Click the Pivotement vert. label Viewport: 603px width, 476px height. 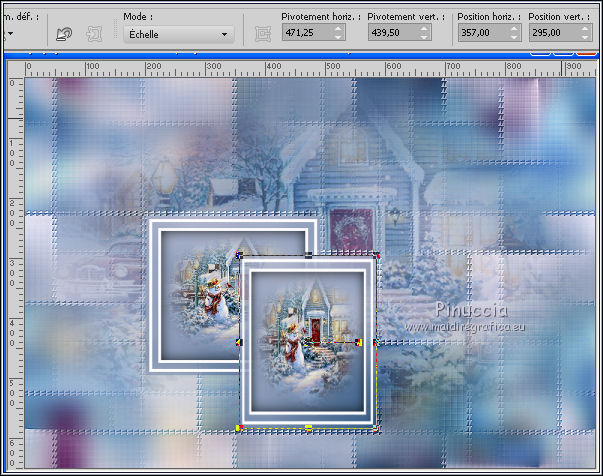(x=406, y=17)
